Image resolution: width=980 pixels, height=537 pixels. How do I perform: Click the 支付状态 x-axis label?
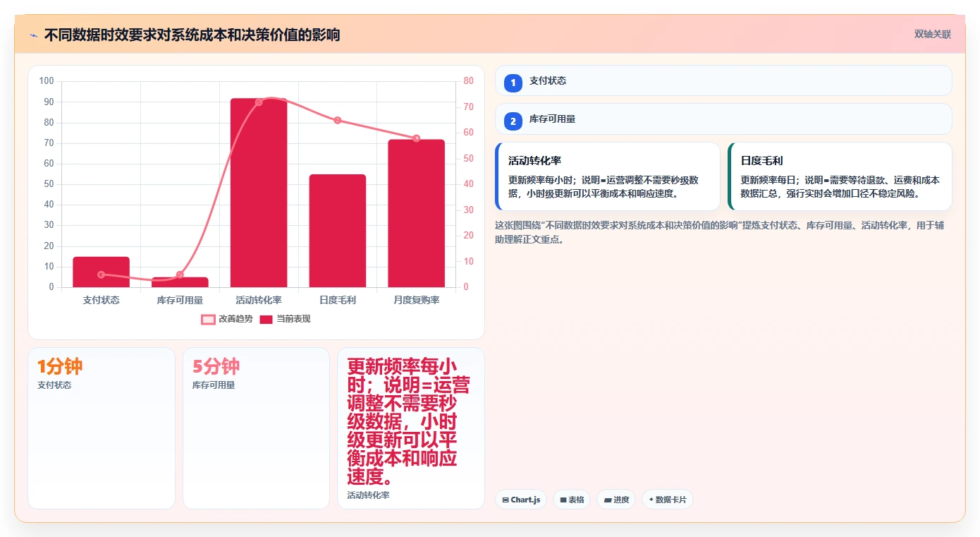point(101,300)
